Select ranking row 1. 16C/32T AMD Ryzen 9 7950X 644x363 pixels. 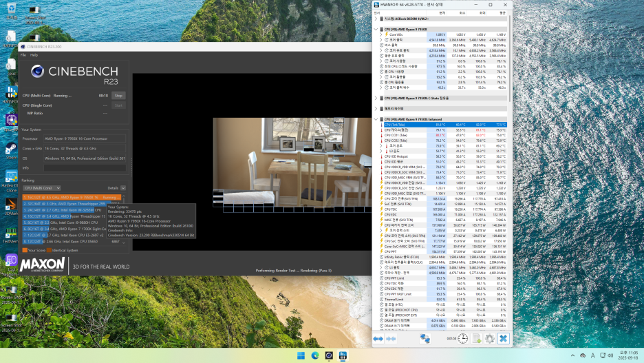72,197
